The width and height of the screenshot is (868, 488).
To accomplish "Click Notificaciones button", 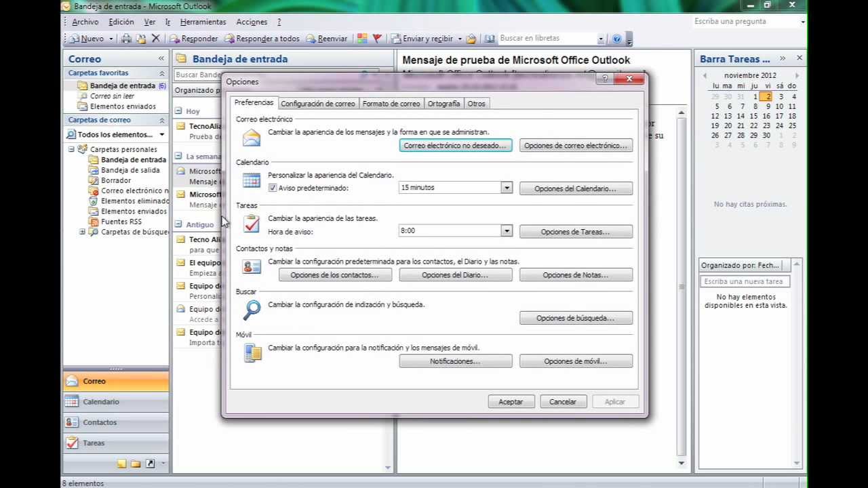I will [x=455, y=361].
